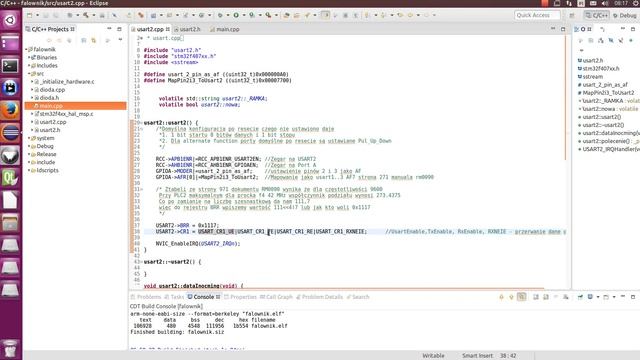Expand the Release folder
Screen dimensions: 640x360
[x=29, y=154]
